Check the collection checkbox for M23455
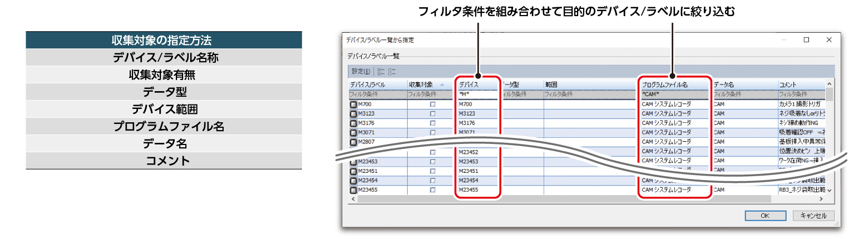 432,190
